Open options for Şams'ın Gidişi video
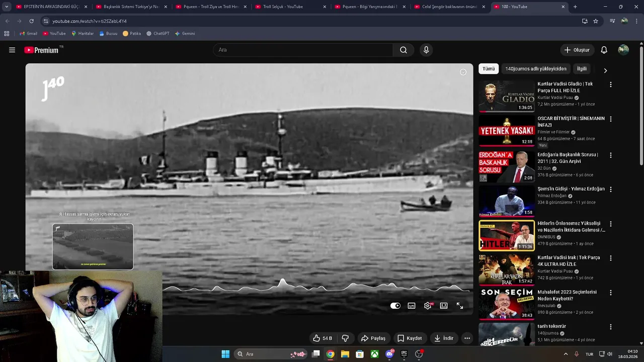 tap(611, 190)
